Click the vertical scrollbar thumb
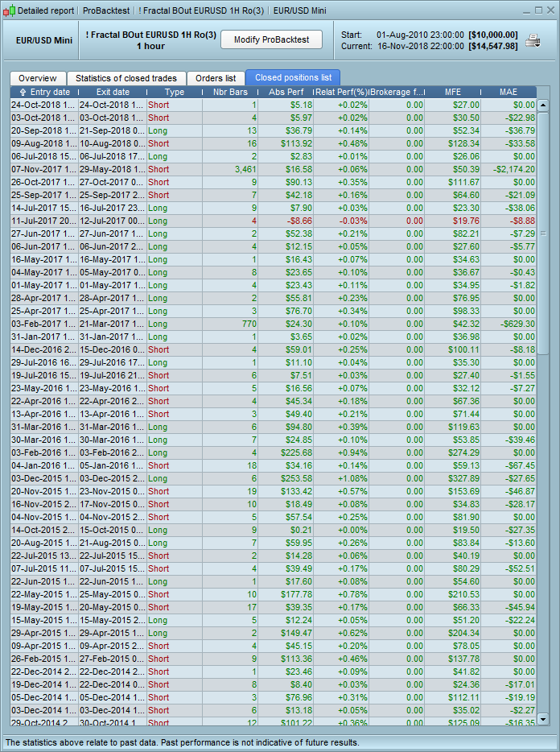Screen dimensions: 560x752 point(543,233)
